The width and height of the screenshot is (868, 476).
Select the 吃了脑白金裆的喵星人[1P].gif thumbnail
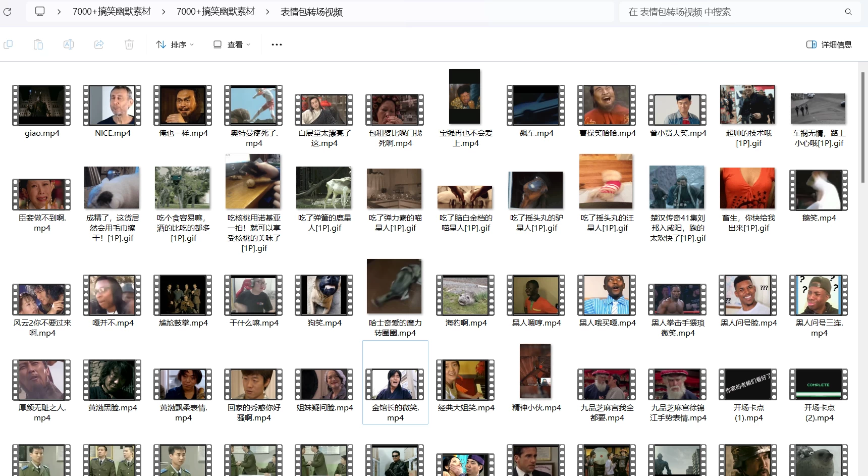[x=465, y=197]
